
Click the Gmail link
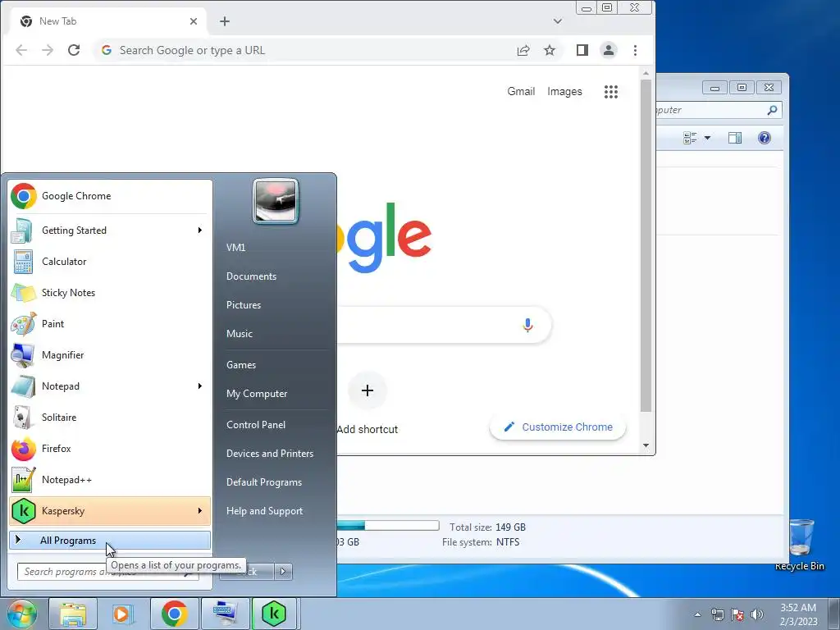click(521, 92)
